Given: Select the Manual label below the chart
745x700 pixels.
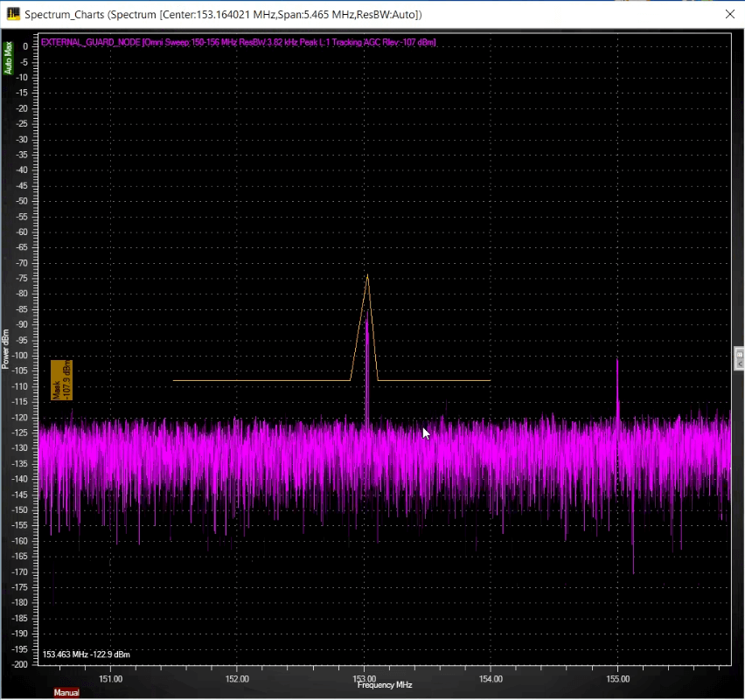Looking at the screenshot, I should tap(66, 692).
